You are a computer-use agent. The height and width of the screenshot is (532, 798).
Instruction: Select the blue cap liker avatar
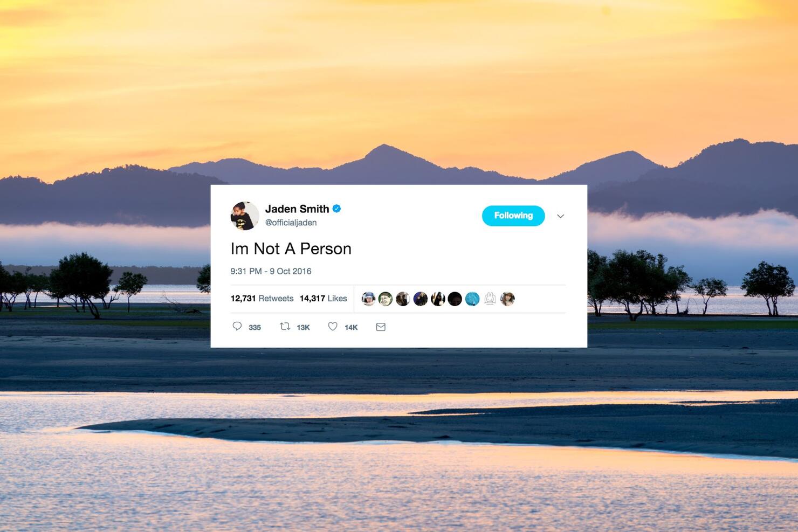point(368,298)
